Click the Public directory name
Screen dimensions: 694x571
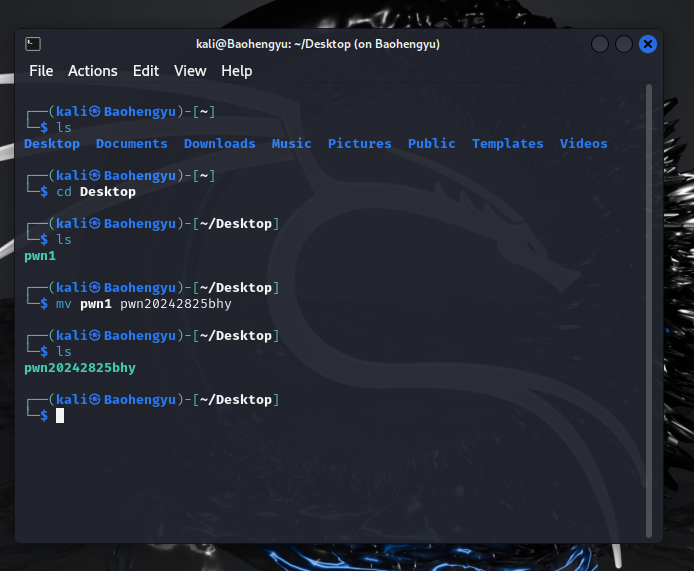(432, 144)
